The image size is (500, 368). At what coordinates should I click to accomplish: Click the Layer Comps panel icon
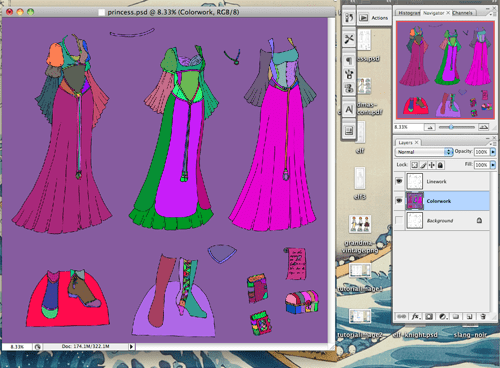click(349, 130)
